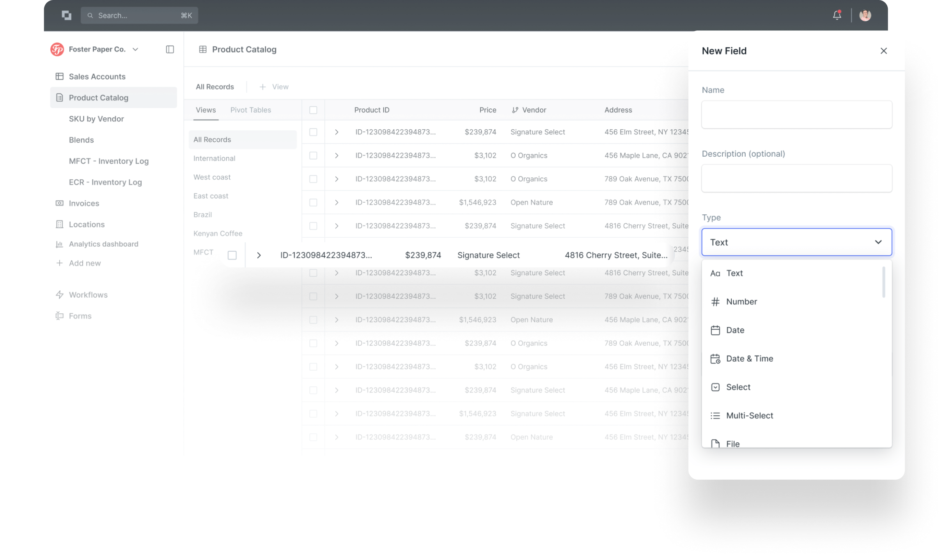Check the $1,546,923 Open Nature 456 Maple Lane row

[313, 320]
